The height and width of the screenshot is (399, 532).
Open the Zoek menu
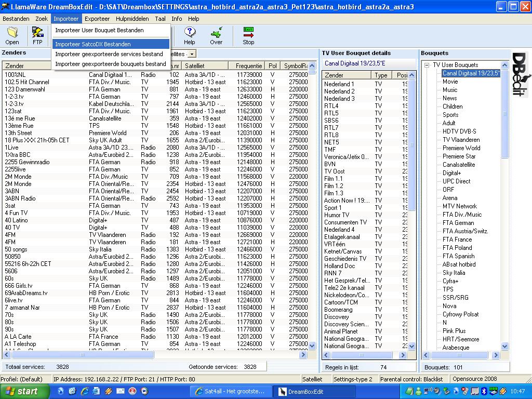pos(42,19)
